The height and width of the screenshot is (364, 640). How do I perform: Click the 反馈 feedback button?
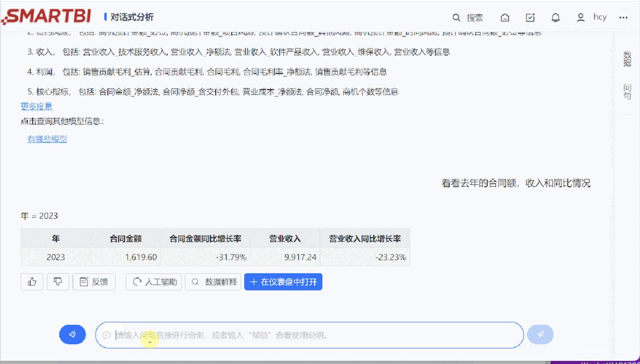pos(94,282)
